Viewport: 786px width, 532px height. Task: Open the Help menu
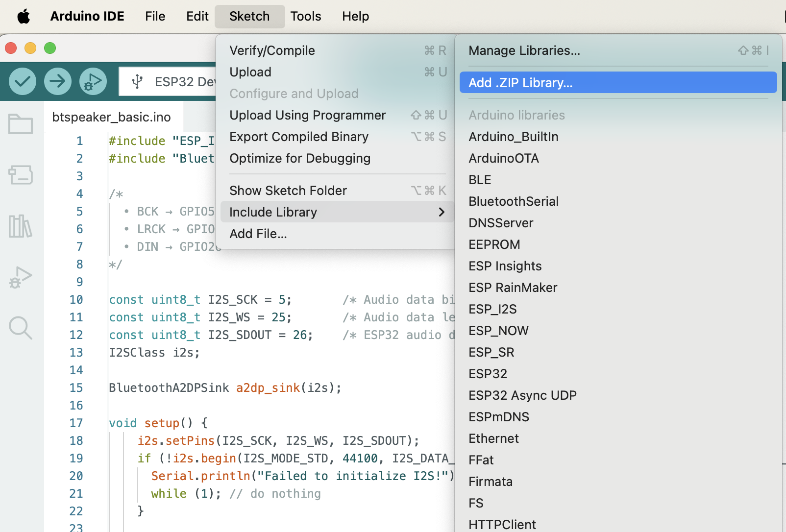point(356,16)
